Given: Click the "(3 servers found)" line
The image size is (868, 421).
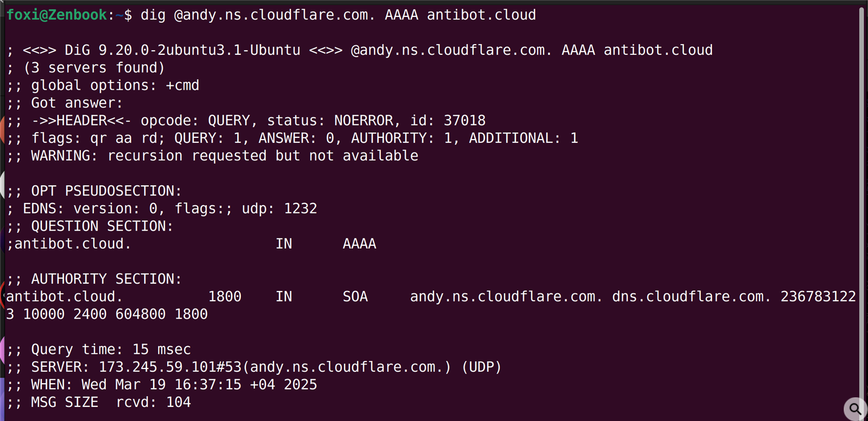Looking at the screenshot, I should (86, 68).
